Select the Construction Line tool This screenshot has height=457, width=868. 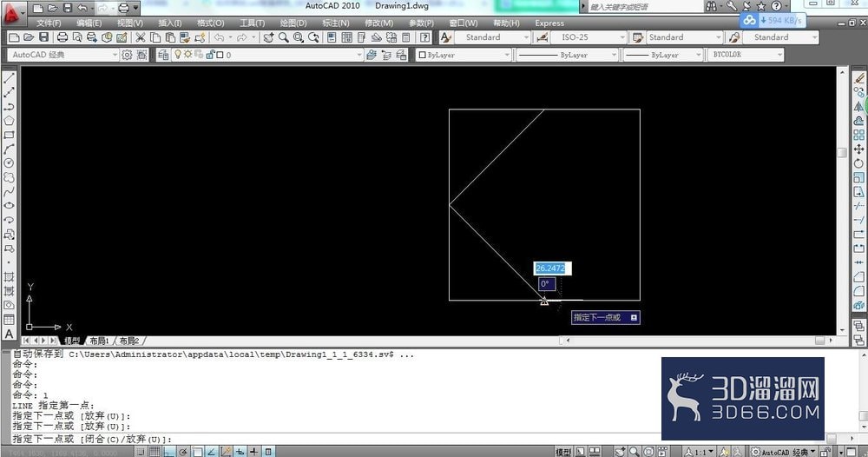click(x=9, y=92)
